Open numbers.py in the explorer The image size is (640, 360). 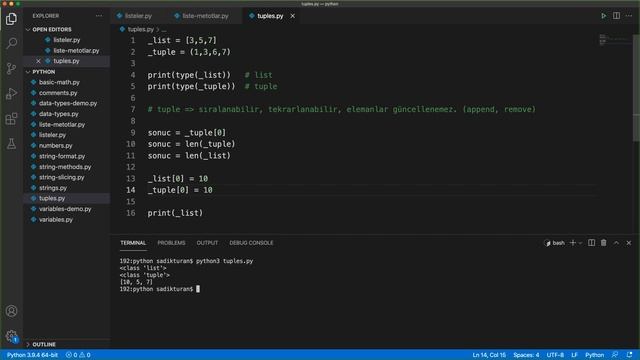point(56,146)
